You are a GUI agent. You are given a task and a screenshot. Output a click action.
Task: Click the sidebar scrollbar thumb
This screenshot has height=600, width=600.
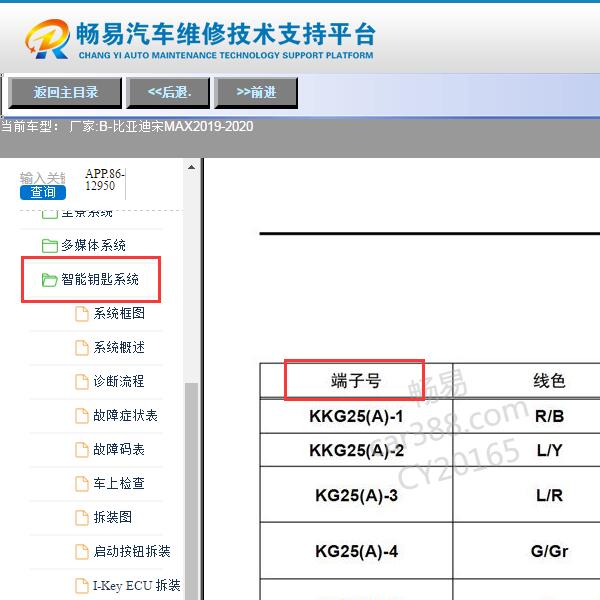point(191,490)
